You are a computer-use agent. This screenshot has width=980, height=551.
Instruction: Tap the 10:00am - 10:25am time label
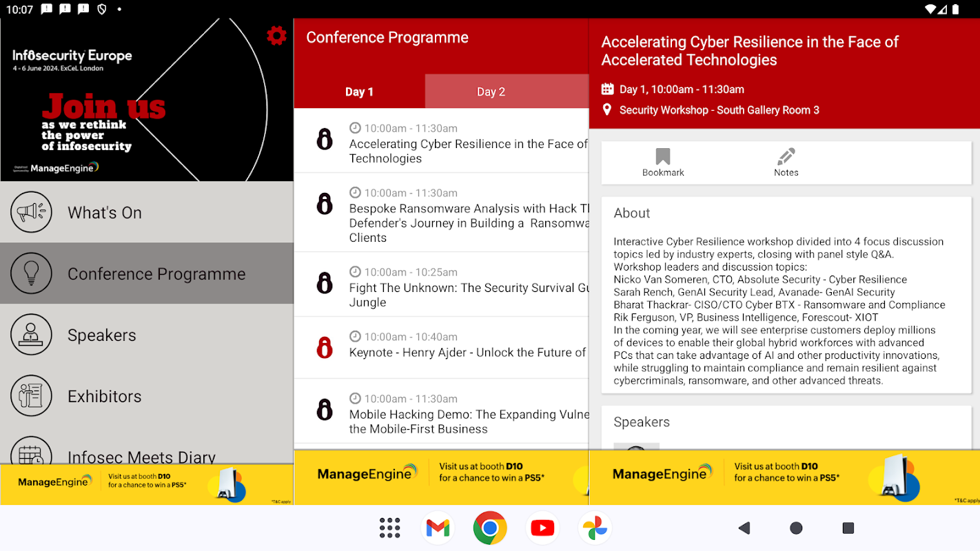(x=411, y=272)
